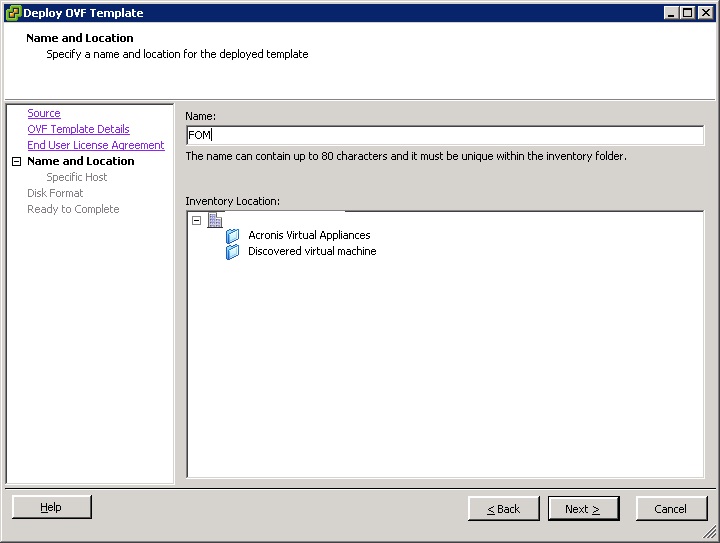Select the Disk Format step
This screenshot has width=720, height=543.
[x=55, y=193]
